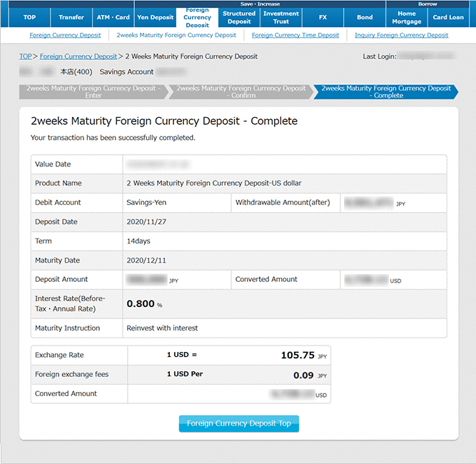
Task: Open the Home Mortgage tab
Action: point(407,18)
